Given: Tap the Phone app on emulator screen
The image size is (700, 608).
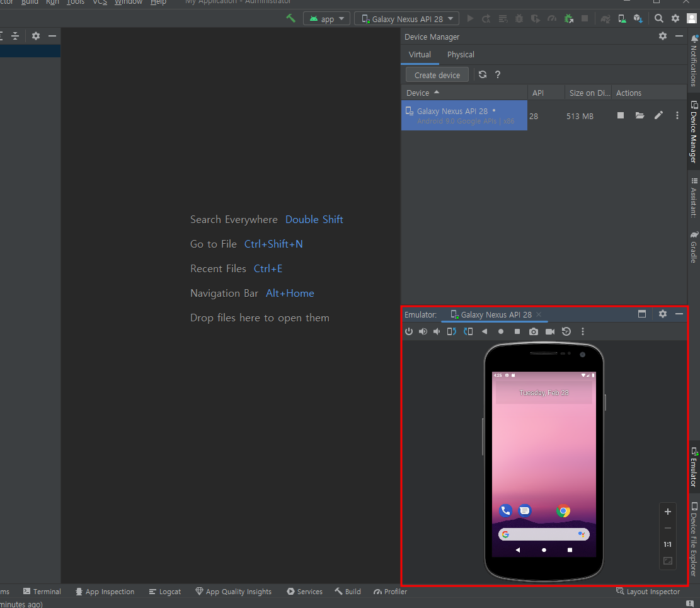Looking at the screenshot, I should click(x=505, y=511).
